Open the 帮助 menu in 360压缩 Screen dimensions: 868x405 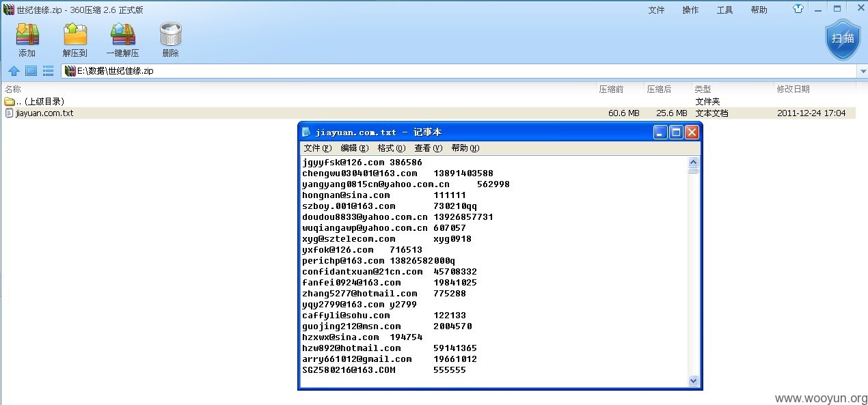[x=759, y=10]
